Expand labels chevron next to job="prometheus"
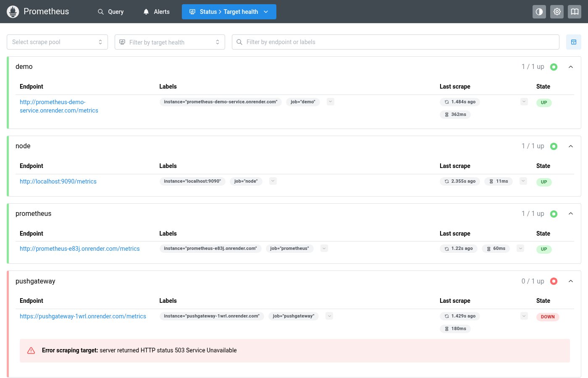 tap(324, 248)
